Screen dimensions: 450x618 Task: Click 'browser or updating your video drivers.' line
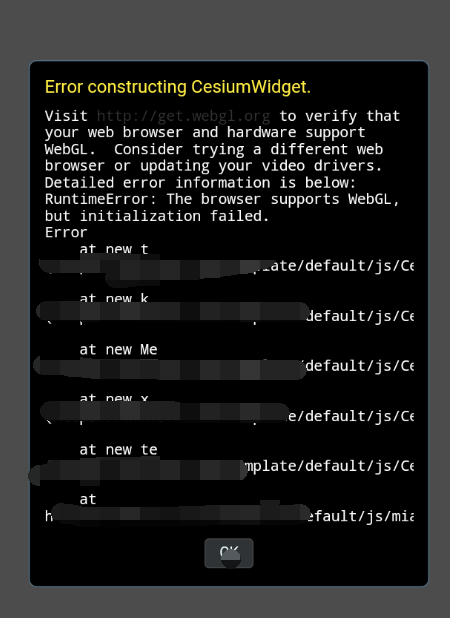[x=213, y=166]
